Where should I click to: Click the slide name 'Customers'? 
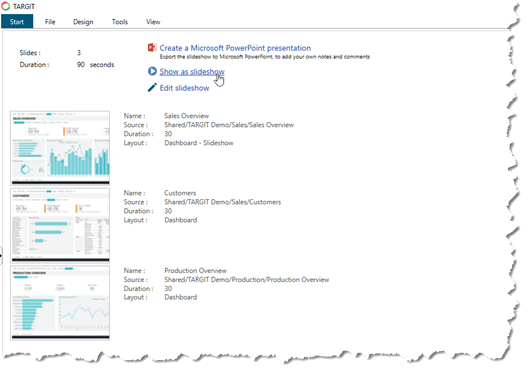(180, 193)
